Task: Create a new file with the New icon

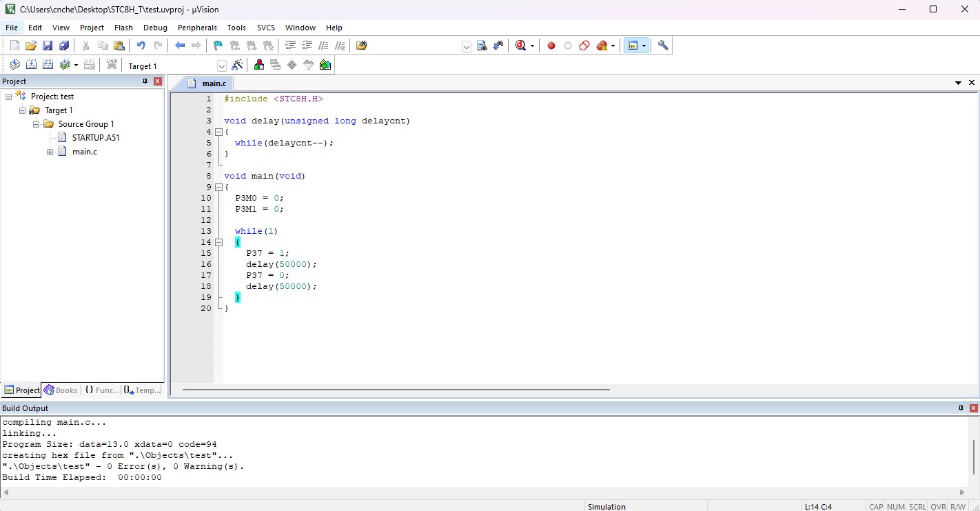Action: click(14, 46)
